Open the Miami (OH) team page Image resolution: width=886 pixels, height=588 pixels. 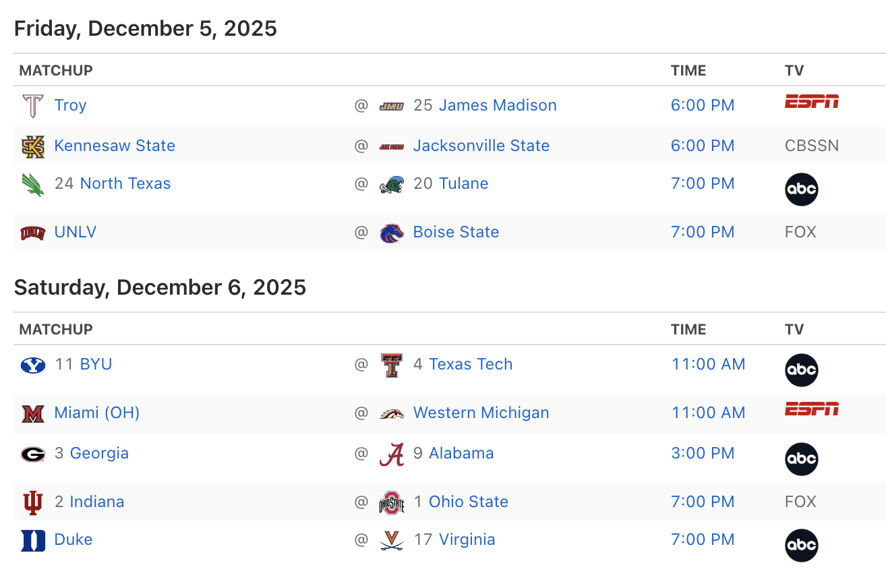pos(96,413)
